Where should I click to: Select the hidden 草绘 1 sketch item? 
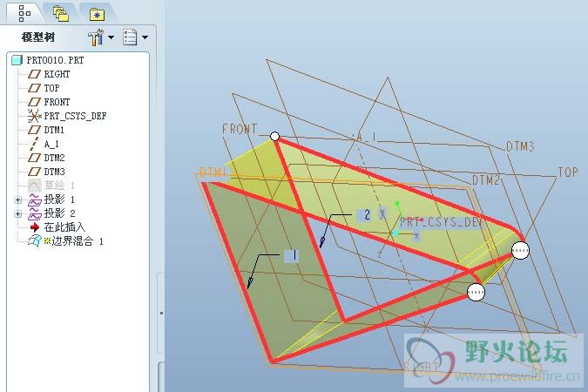coord(59,186)
